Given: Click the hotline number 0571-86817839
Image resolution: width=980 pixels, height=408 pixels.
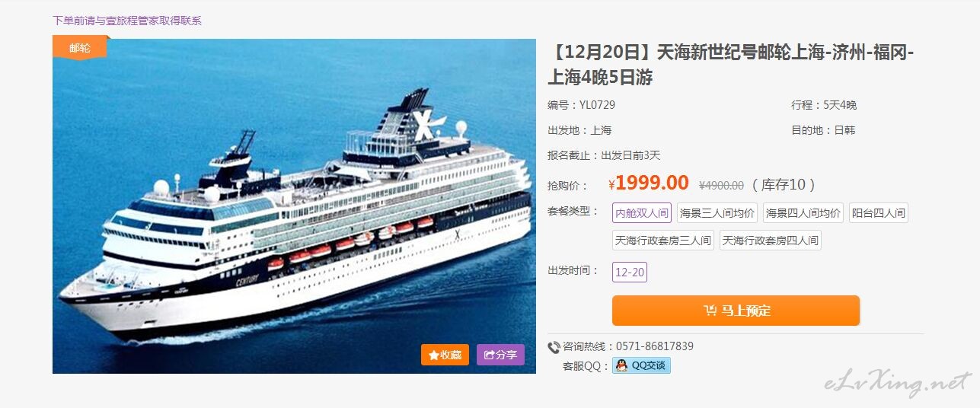Looking at the screenshot, I should [655, 346].
